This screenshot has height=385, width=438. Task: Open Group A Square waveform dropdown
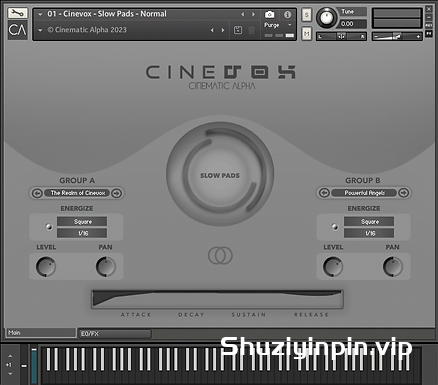coord(82,222)
